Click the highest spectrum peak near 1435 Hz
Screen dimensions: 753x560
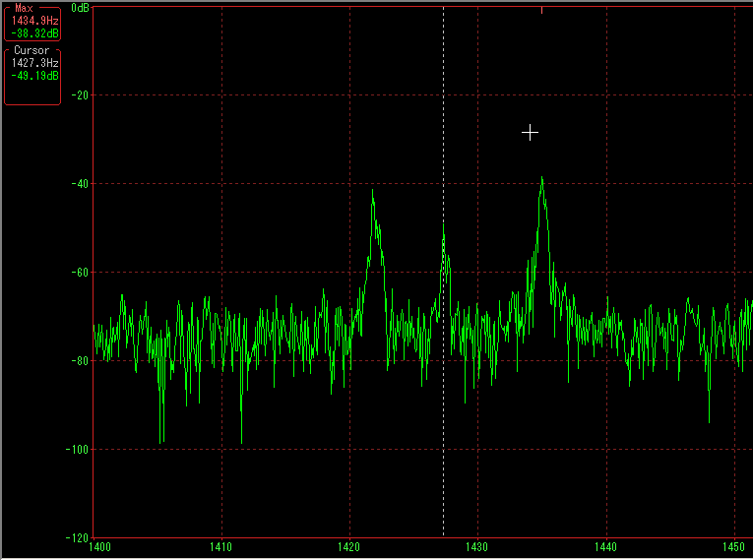(x=542, y=179)
